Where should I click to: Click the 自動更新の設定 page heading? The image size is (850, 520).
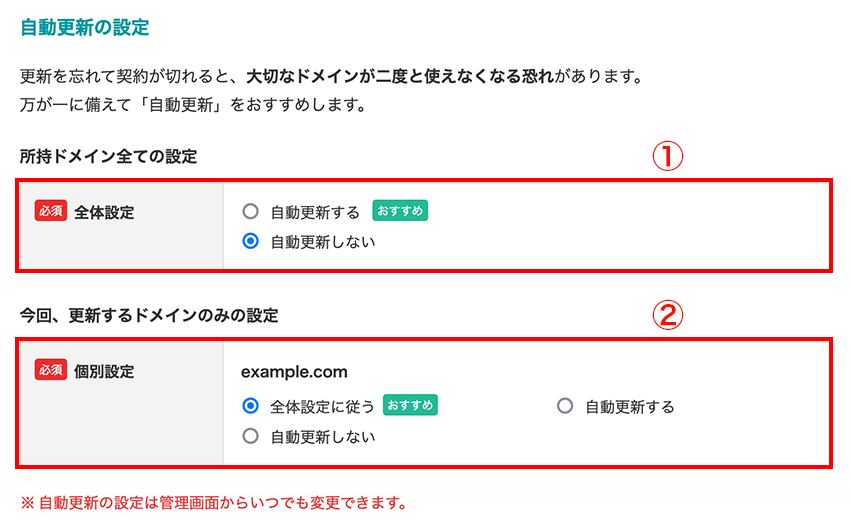coord(84,28)
